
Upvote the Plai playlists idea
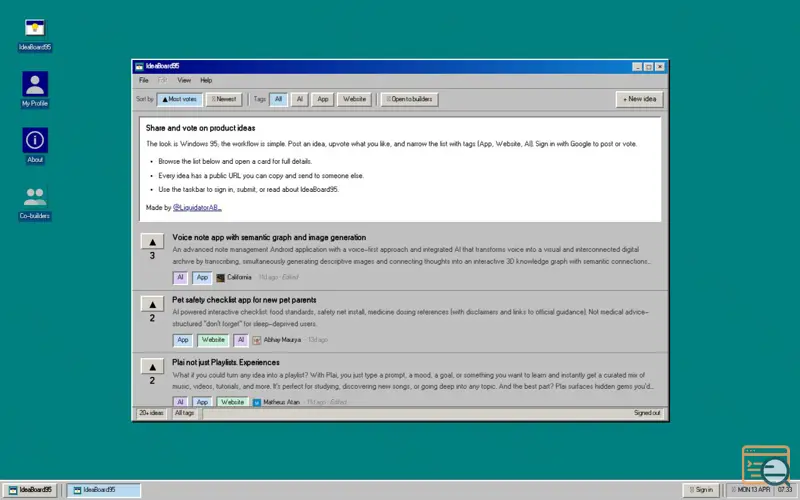coord(152,366)
